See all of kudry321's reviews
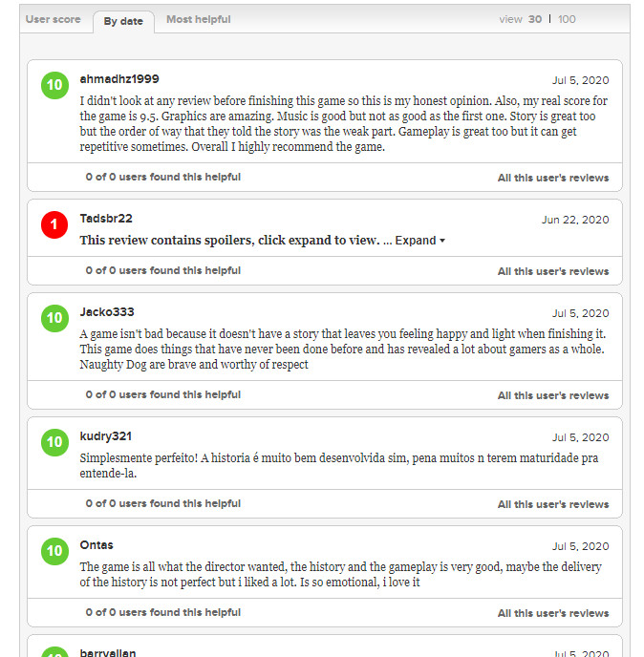 pos(552,504)
